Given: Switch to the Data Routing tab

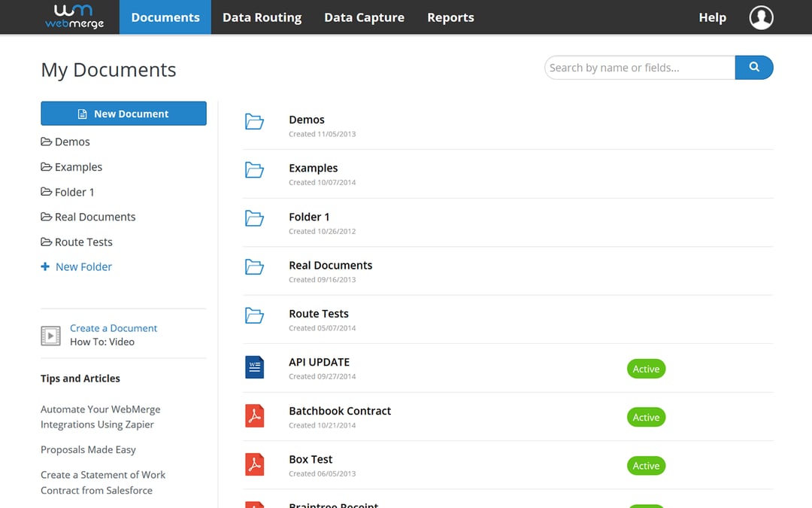Looking at the screenshot, I should click(262, 17).
